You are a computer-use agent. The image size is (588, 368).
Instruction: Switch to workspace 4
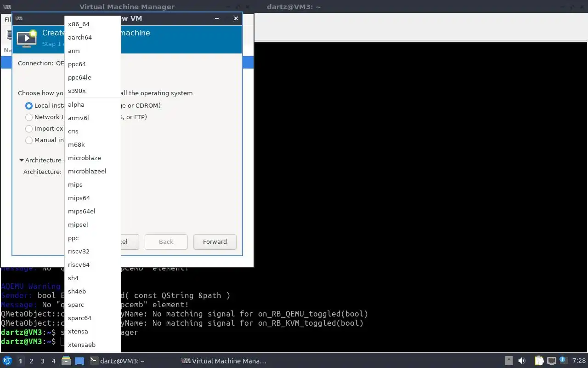[54, 361]
